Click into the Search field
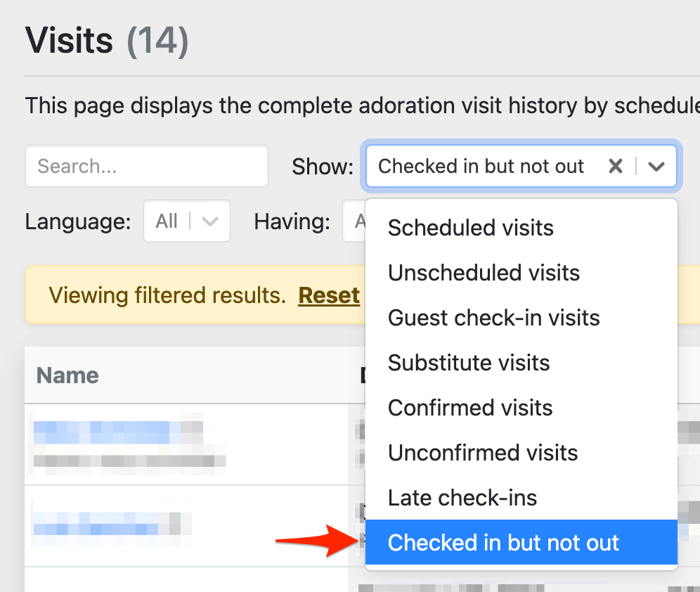This screenshot has width=700, height=592. coord(147,167)
